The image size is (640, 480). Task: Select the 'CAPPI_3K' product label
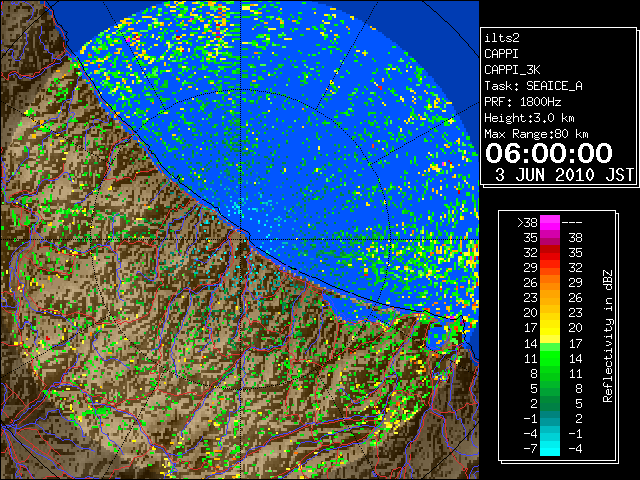[512, 70]
